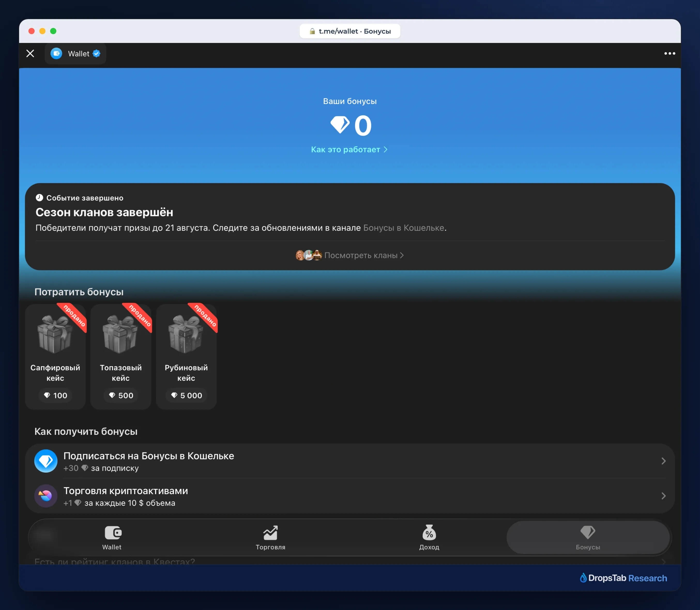
Task: Open 'Торговля криптоактивами' row
Action: (x=350, y=496)
